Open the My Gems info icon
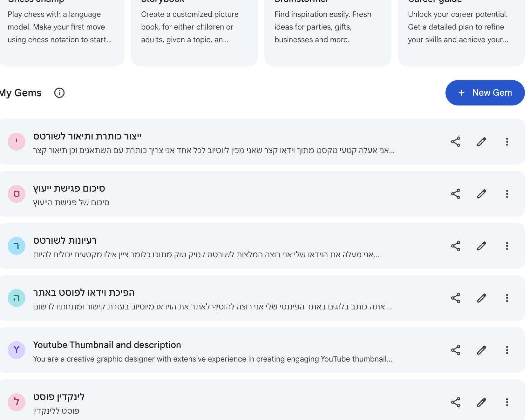This screenshot has height=420, width=530. 59,93
